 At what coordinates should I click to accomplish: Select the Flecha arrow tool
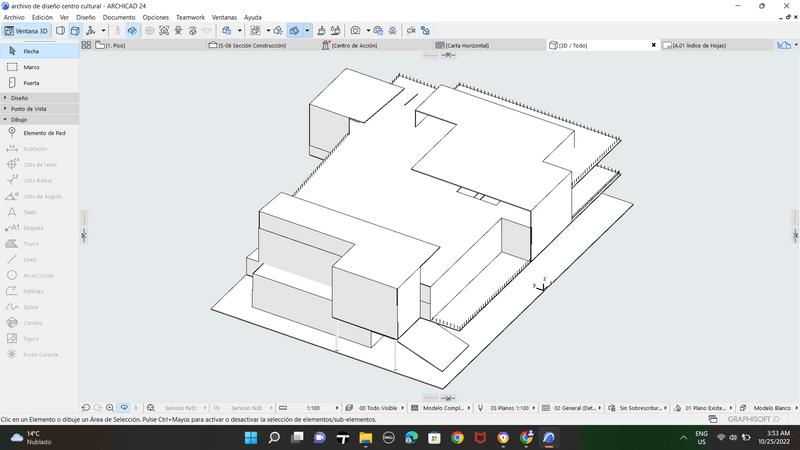pos(30,51)
